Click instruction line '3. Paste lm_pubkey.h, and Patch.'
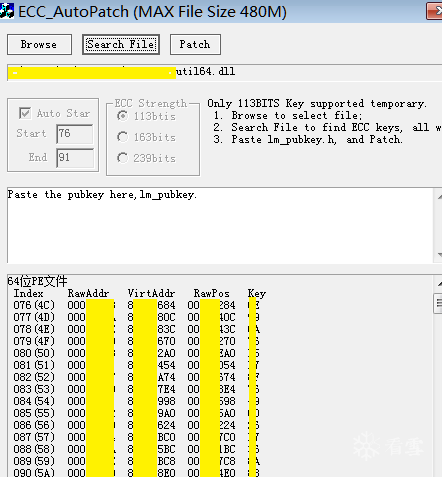 (308, 140)
